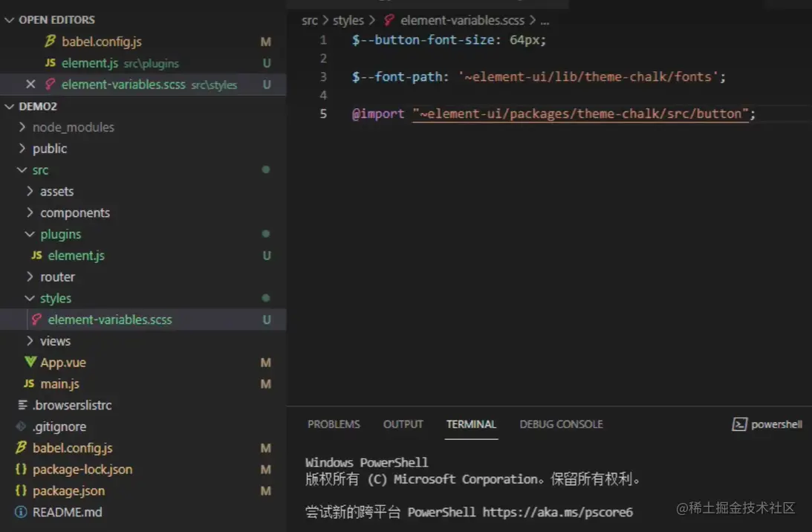812x532 pixels.
Task: Select the router folder
Action: click(57, 276)
